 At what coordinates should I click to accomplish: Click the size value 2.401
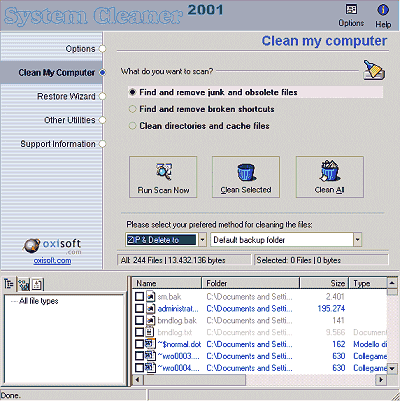click(335, 296)
